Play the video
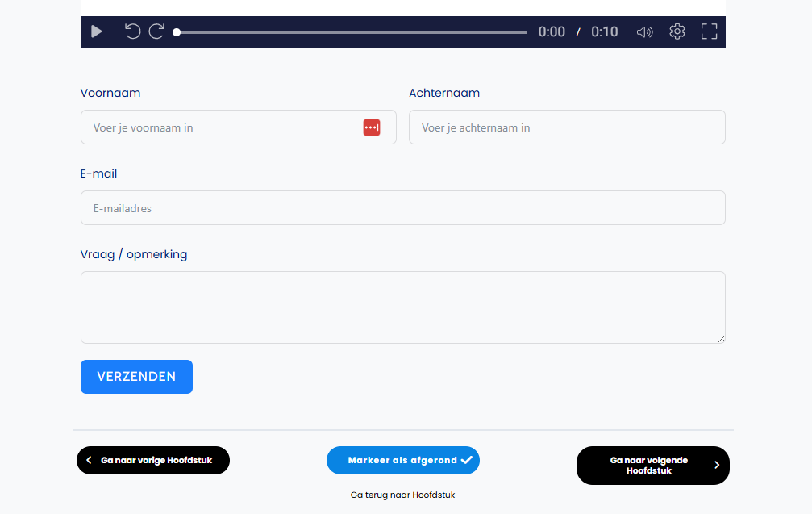Image resolution: width=812 pixels, height=514 pixels. coord(96,31)
